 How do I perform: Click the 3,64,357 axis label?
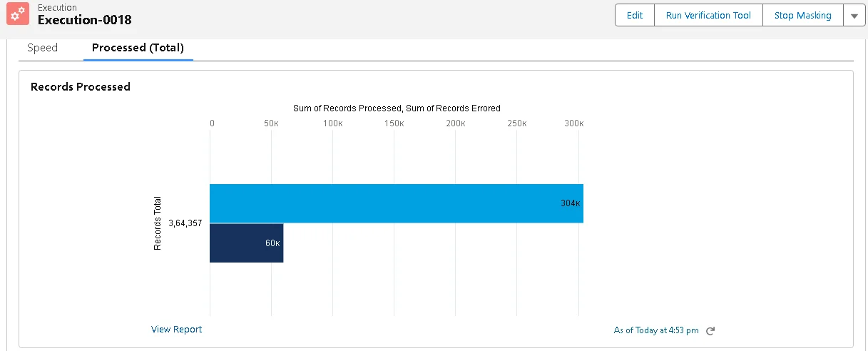185,223
